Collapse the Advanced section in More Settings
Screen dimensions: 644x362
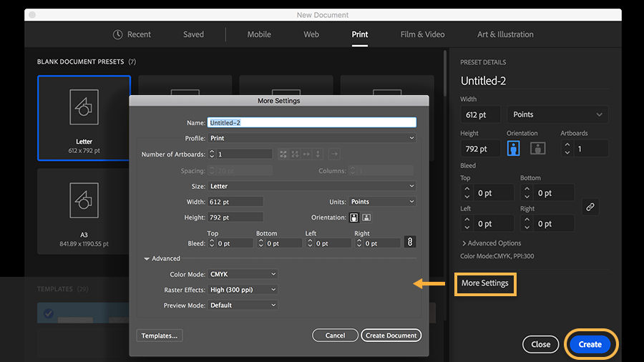(147, 258)
